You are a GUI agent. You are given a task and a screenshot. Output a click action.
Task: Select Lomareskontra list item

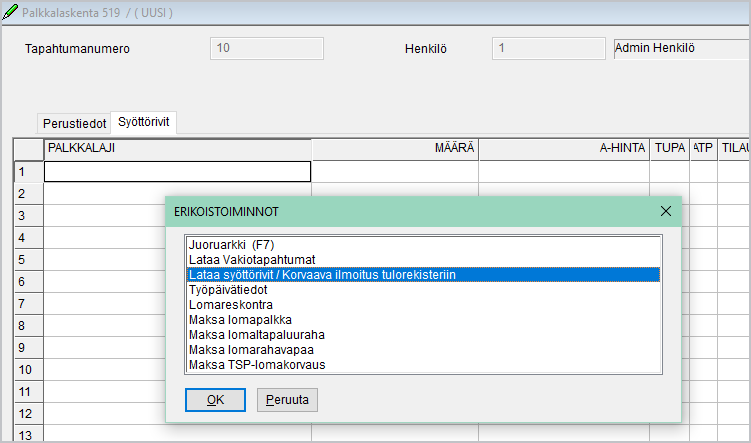click(231, 304)
